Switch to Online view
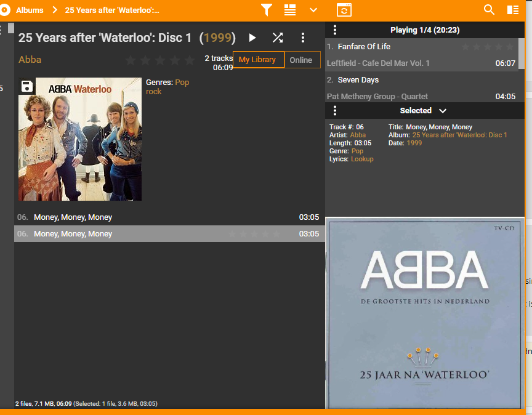Screen dimensions: 532x415 click(301, 60)
